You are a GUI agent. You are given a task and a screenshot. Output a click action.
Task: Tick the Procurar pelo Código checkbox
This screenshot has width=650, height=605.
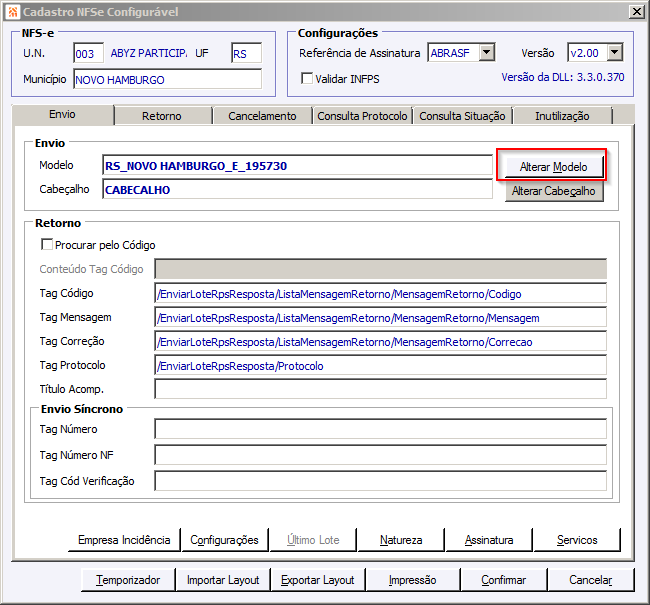tap(47, 244)
